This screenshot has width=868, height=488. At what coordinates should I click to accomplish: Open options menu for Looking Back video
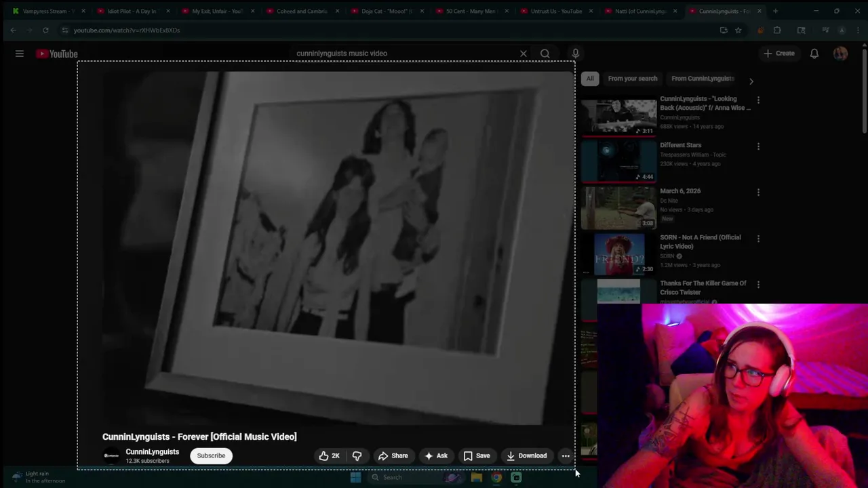tap(758, 100)
